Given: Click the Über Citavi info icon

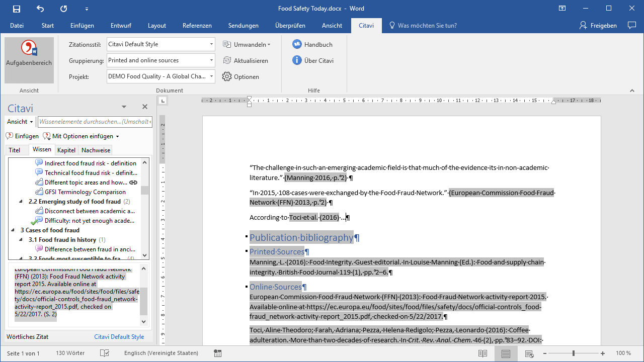Looking at the screenshot, I should click(x=297, y=60).
